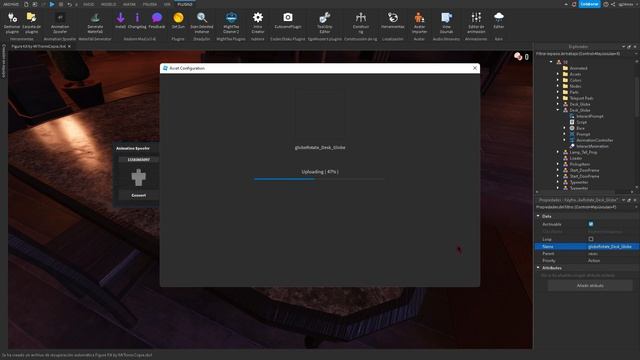This screenshot has width=640, height=360.
Task: Expand the Lamp_Tall_Prop model
Action: coord(558,152)
